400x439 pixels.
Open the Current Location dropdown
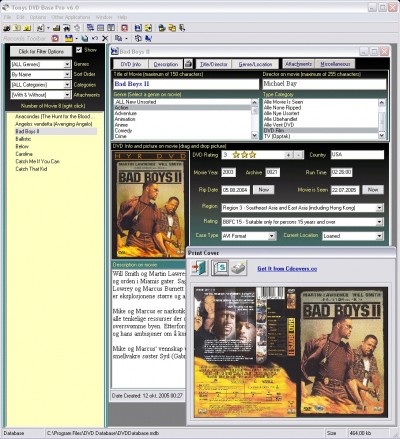tap(380, 236)
